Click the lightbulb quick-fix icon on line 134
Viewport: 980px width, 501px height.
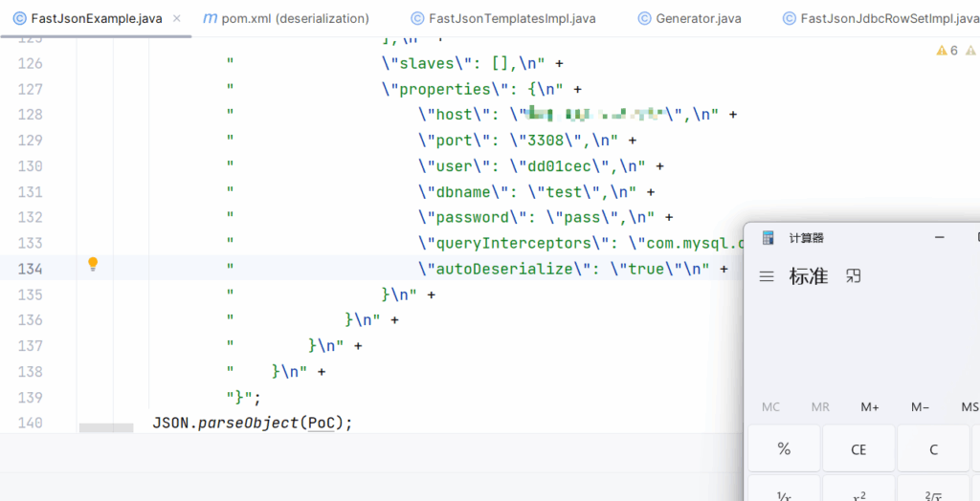tap(93, 264)
